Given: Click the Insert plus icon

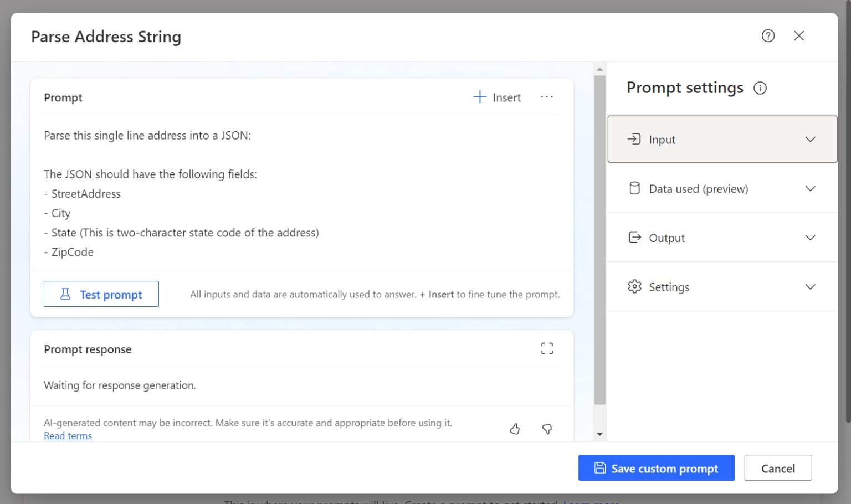Looking at the screenshot, I should (x=479, y=96).
